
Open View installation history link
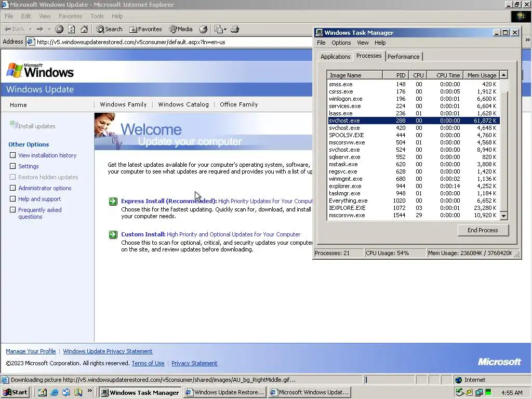[47, 155]
